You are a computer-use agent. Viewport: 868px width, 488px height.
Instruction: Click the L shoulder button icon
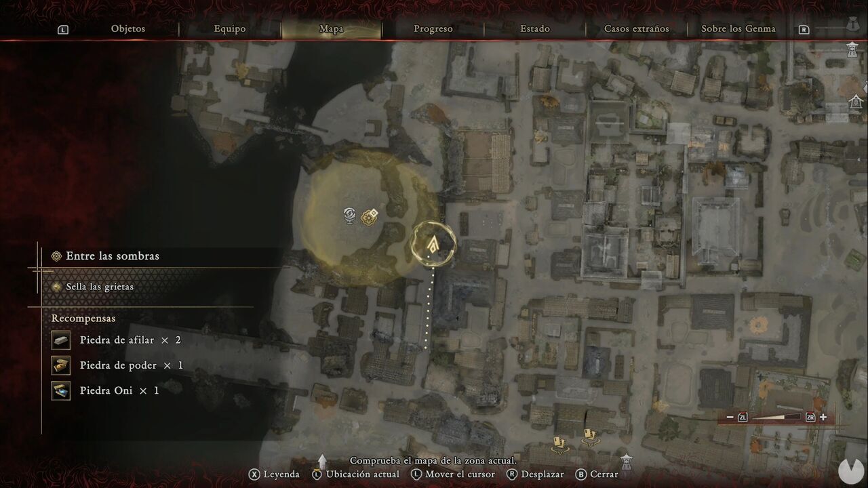[63, 30]
